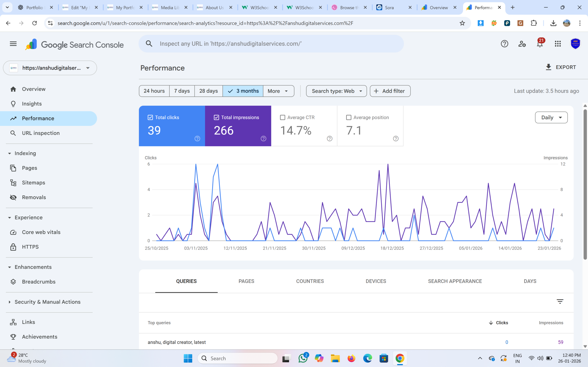Open the Google Search Console navigation menu

click(13, 44)
